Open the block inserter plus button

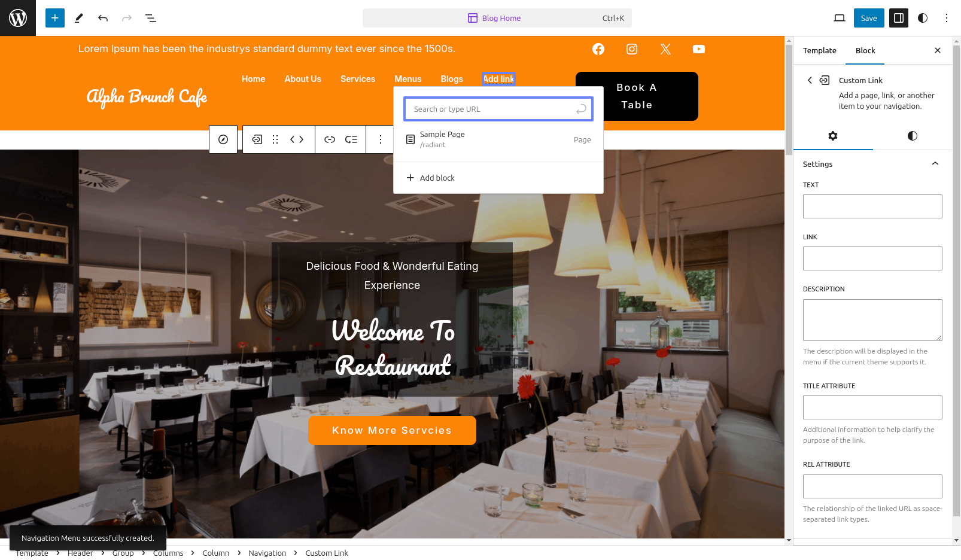[x=55, y=18]
